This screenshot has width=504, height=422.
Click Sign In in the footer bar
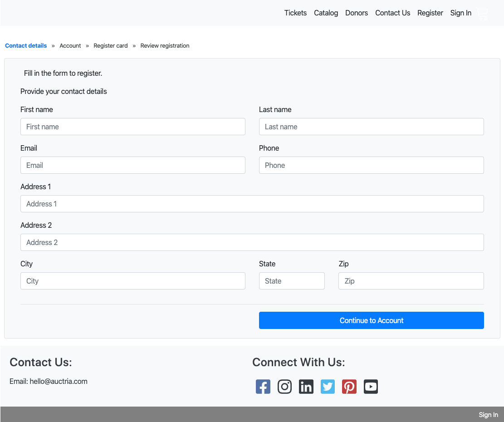coord(488,415)
